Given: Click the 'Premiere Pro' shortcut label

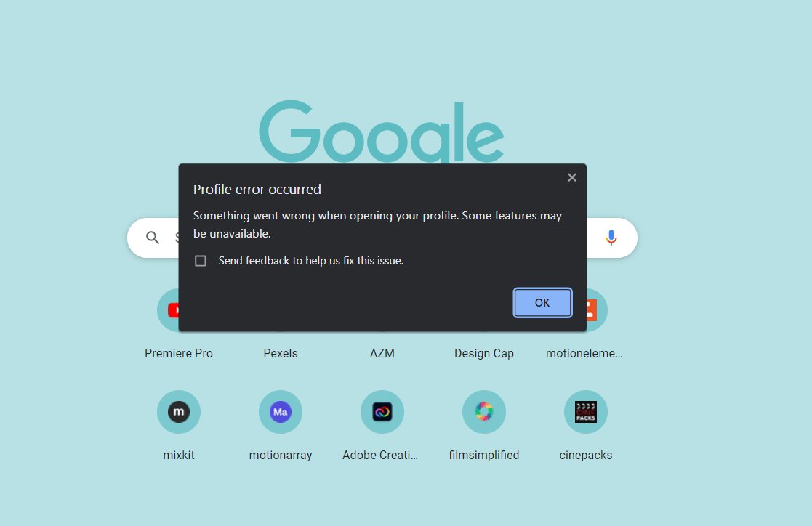Looking at the screenshot, I should [x=179, y=353].
